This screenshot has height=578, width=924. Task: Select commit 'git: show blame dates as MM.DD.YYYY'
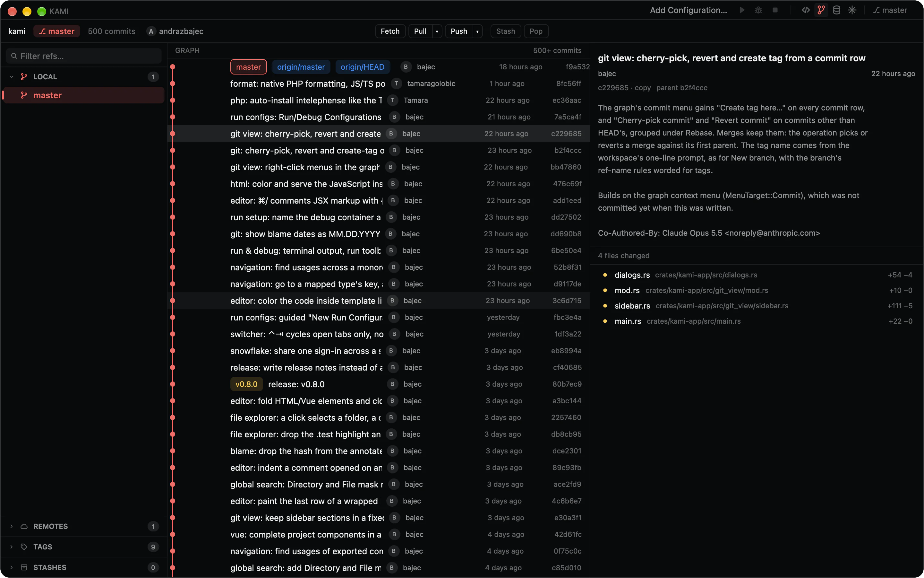tap(379, 234)
